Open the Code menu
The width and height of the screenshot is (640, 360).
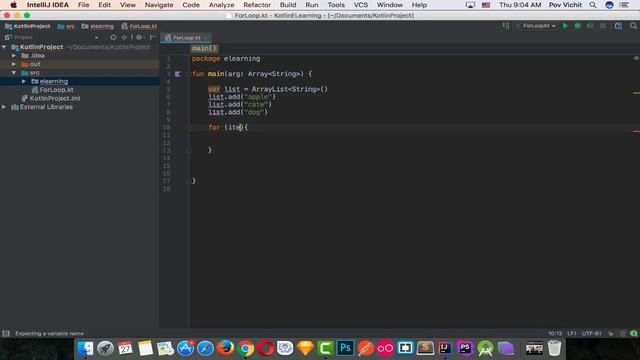click(191, 5)
